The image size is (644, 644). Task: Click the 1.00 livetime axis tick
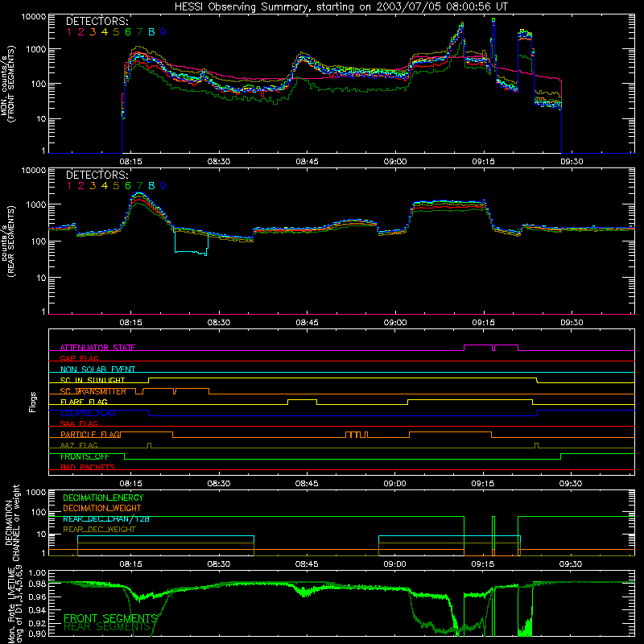tap(37, 573)
